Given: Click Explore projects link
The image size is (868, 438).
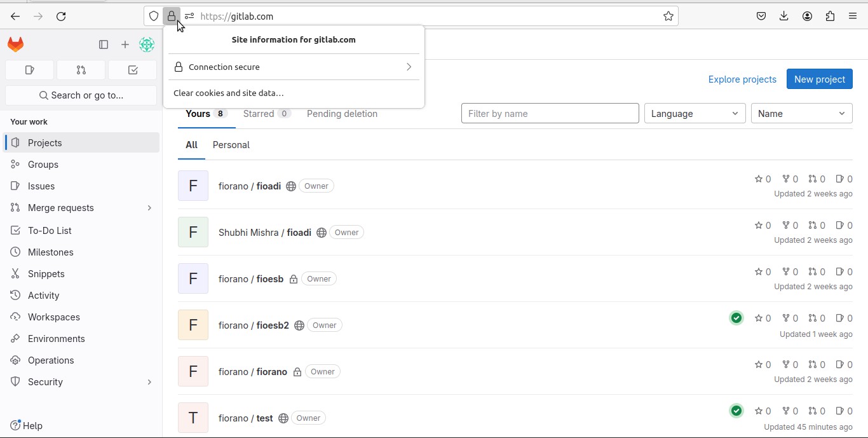Looking at the screenshot, I should (742, 79).
